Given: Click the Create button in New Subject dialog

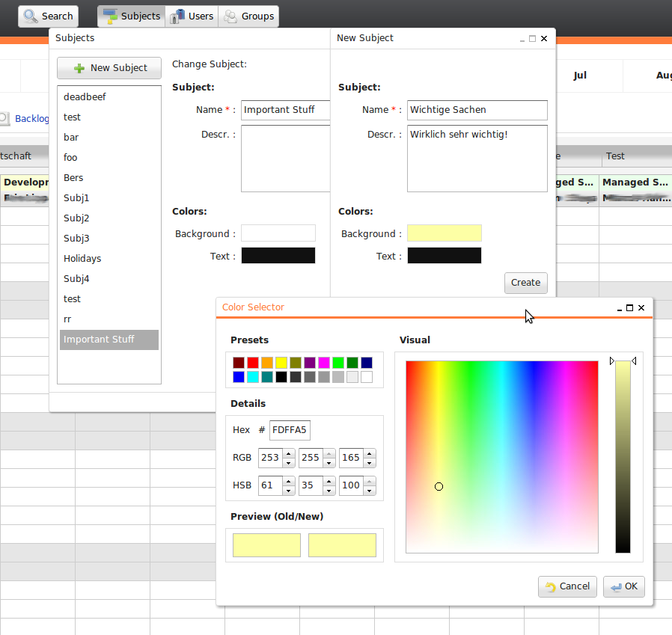Looking at the screenshot, I should pyautogui.click(x=525, y=283).
